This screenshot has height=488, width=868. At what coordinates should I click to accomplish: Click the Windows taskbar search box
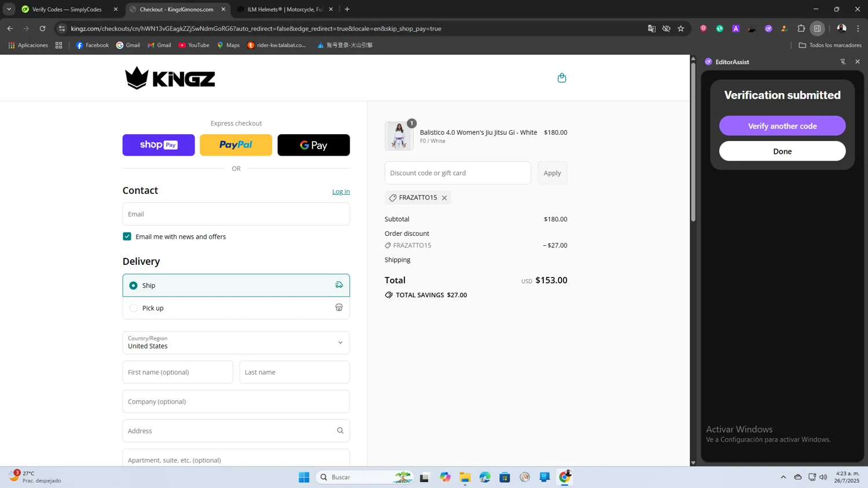click(x=365, y=477)
